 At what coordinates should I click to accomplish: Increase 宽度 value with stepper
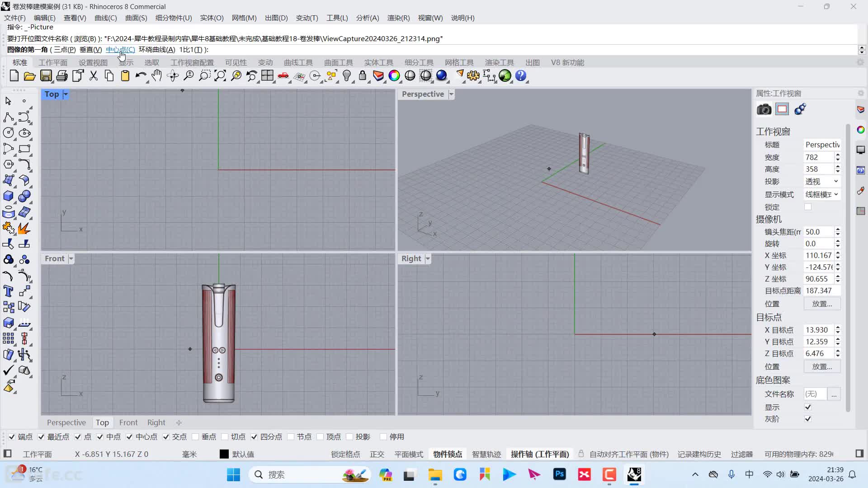pos(838,155)
